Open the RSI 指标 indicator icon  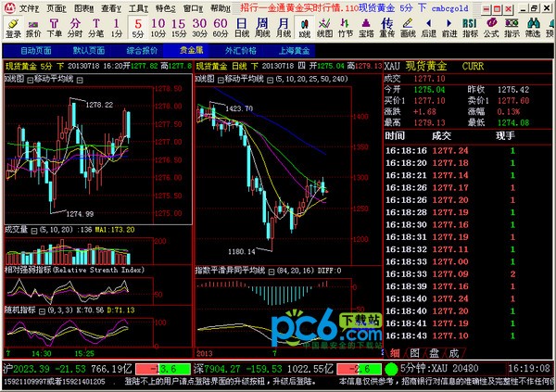(x=470, y=28)
